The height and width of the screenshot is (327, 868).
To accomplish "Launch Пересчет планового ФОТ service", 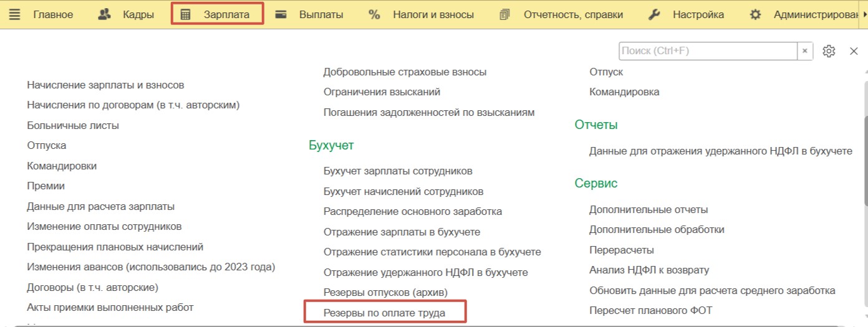I will pos(650,310).
